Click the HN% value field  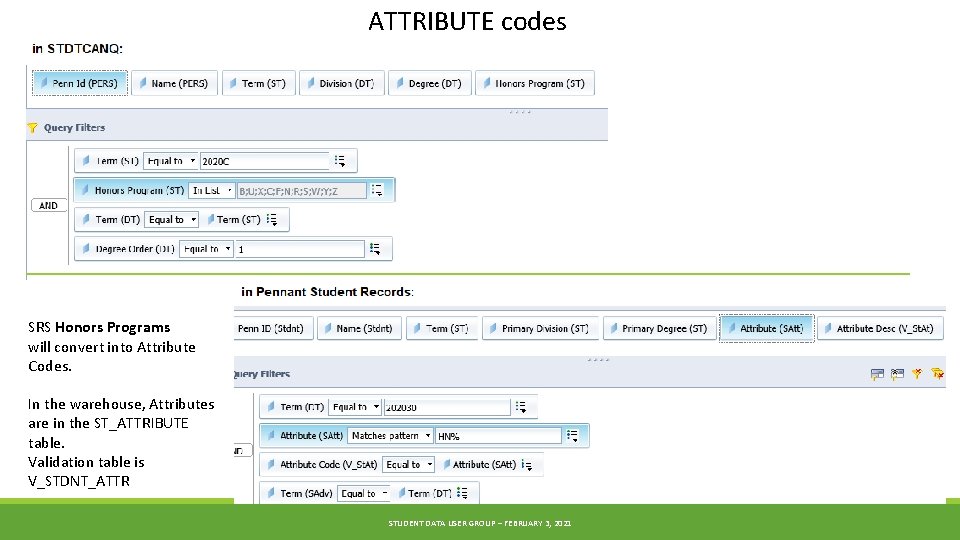point(498,436)
